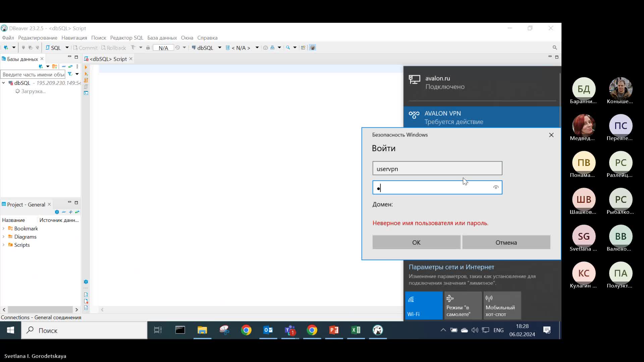
Task: Click new connection icon in database navigator
Action: pyautogui.click(x=41, y=66)
